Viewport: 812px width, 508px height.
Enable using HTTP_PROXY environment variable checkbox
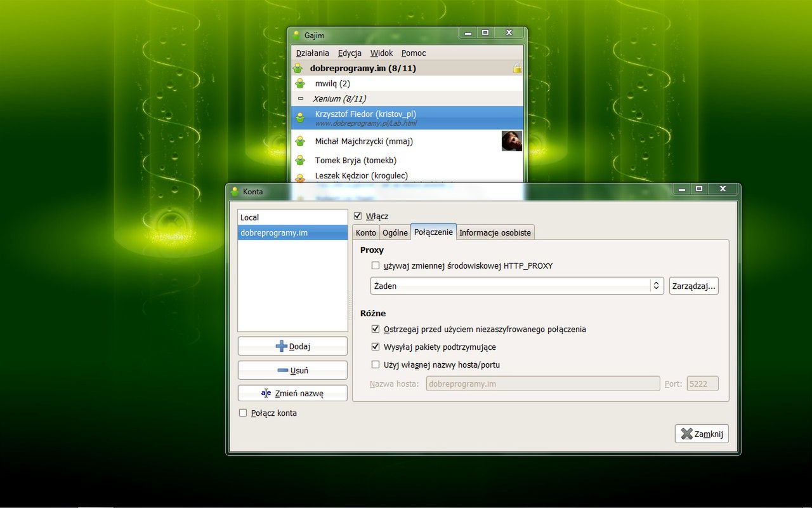click(376, 266)
